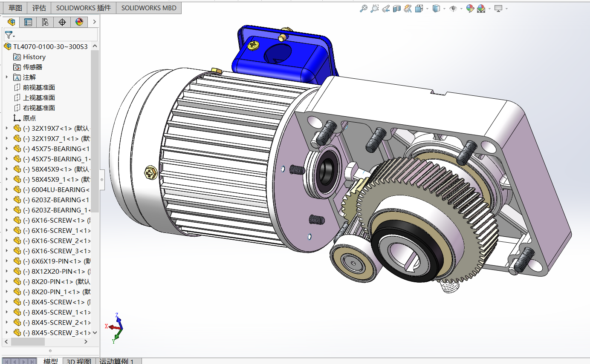
Task: Open the Edit Appearance color ball icon
Action: pos(470,8)
